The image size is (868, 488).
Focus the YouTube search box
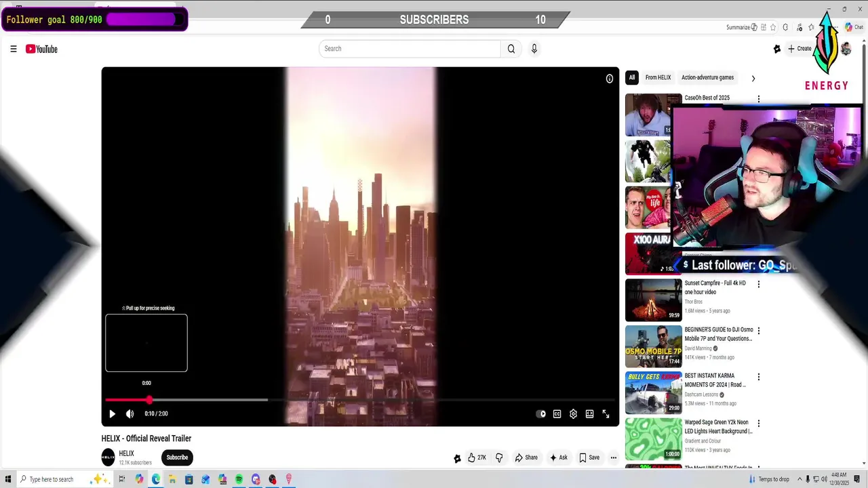point(410,49)
